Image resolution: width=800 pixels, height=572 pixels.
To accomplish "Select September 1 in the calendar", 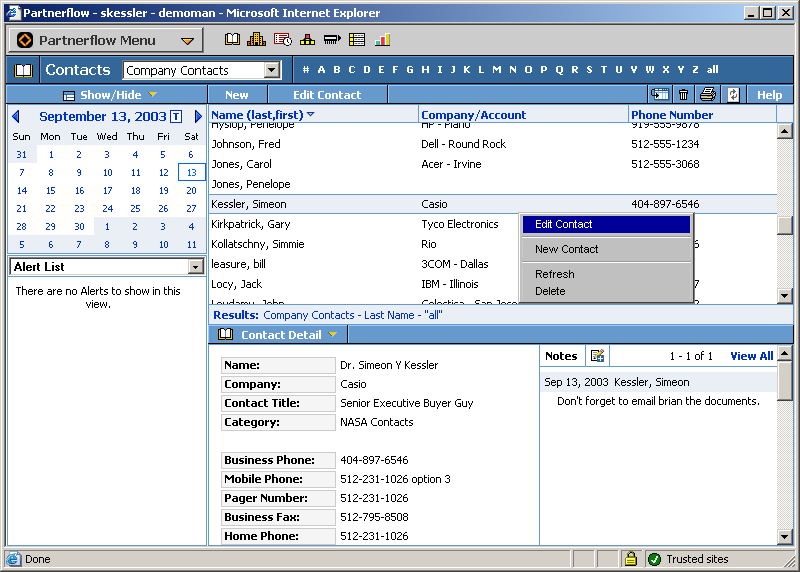I will (51, 154).
